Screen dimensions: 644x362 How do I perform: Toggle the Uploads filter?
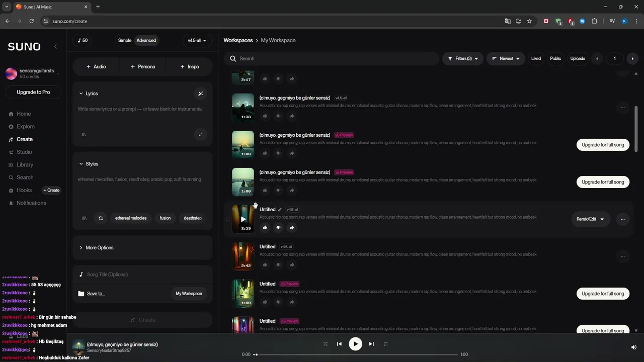(x=578, y=59)
